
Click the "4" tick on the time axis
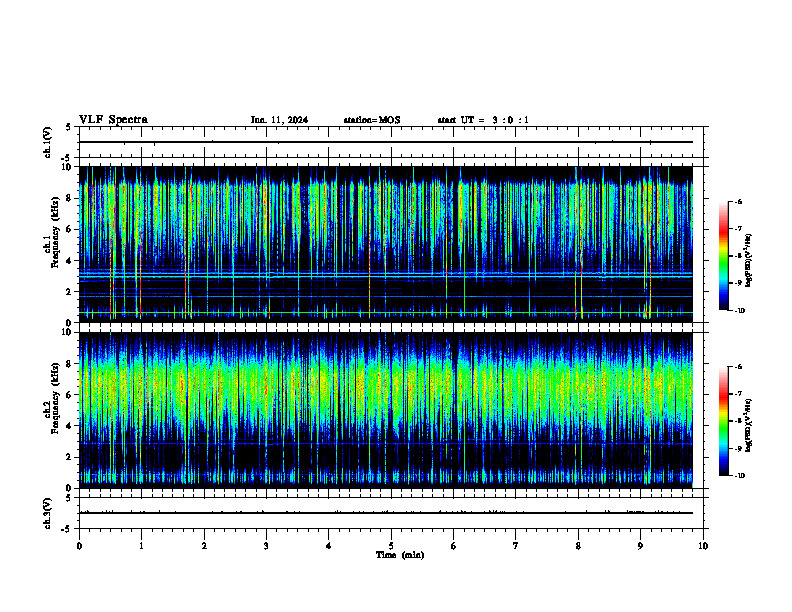[329, 546]
